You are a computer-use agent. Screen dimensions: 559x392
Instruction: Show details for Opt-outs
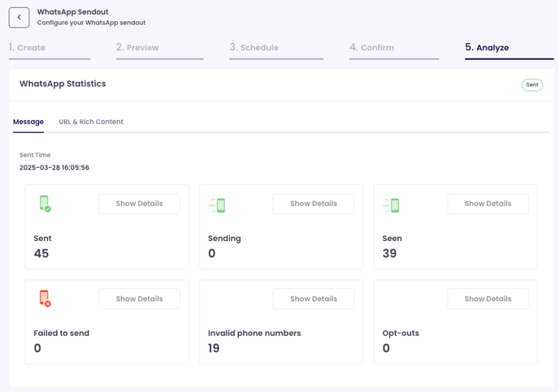[488, 299]
